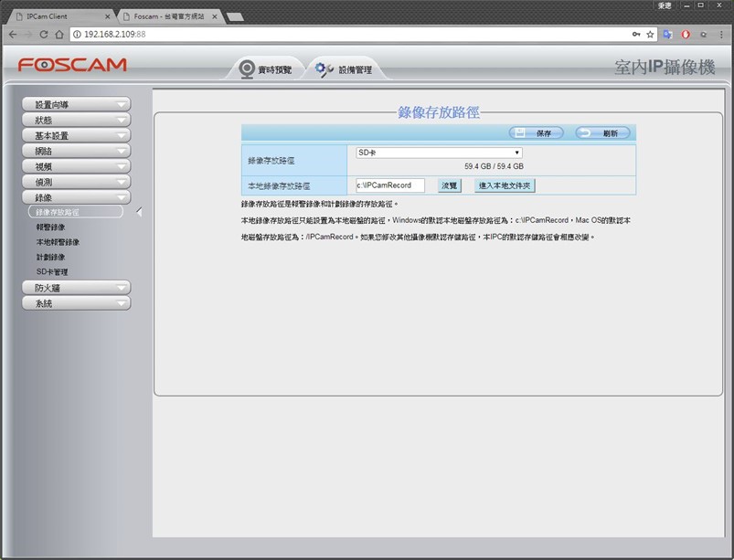Close the IPCam Client tab

coord(107,16)
